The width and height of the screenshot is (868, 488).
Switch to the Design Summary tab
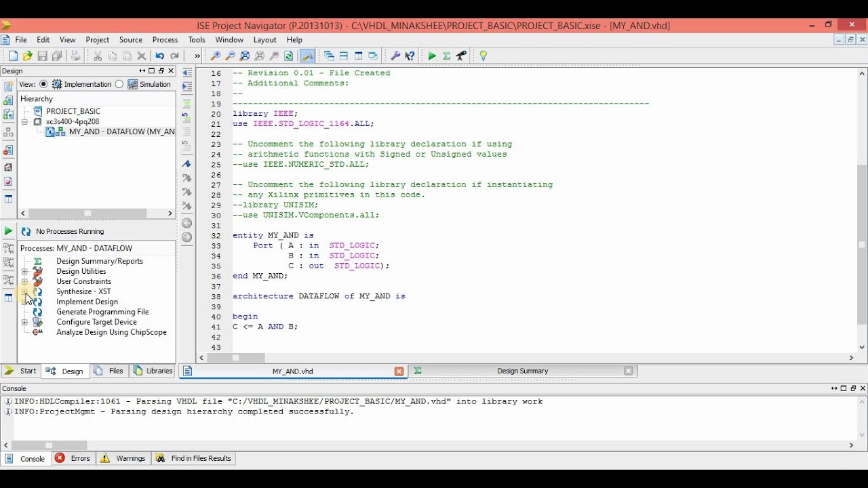click(x=522, y=371)
